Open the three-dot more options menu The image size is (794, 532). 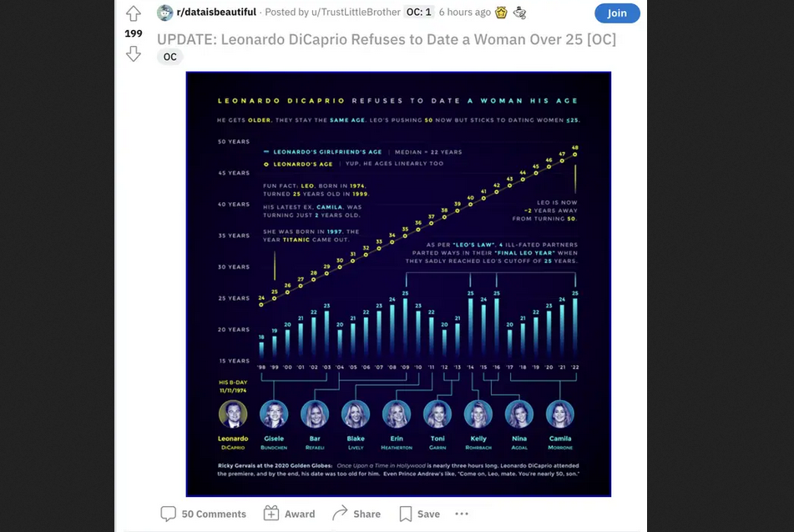tap(462, 514)
